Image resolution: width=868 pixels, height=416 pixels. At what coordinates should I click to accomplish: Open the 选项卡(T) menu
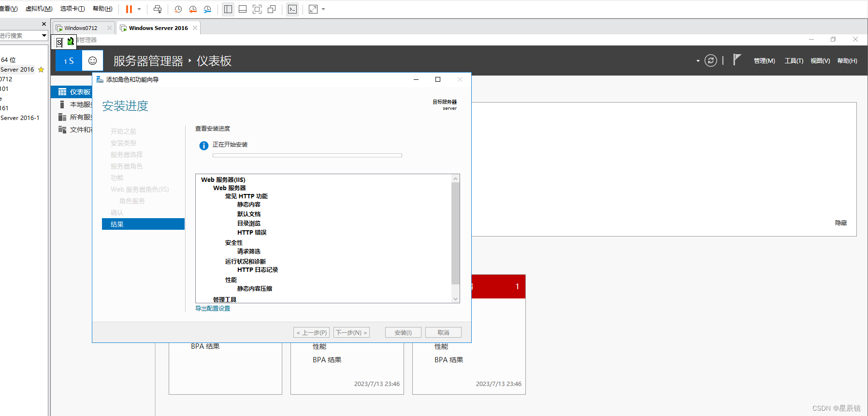72,9
